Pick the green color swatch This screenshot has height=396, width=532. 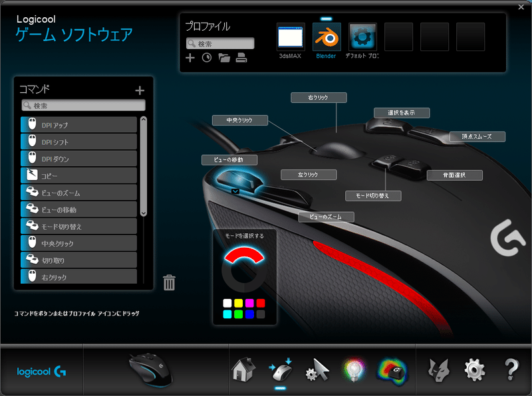[239, 314]
